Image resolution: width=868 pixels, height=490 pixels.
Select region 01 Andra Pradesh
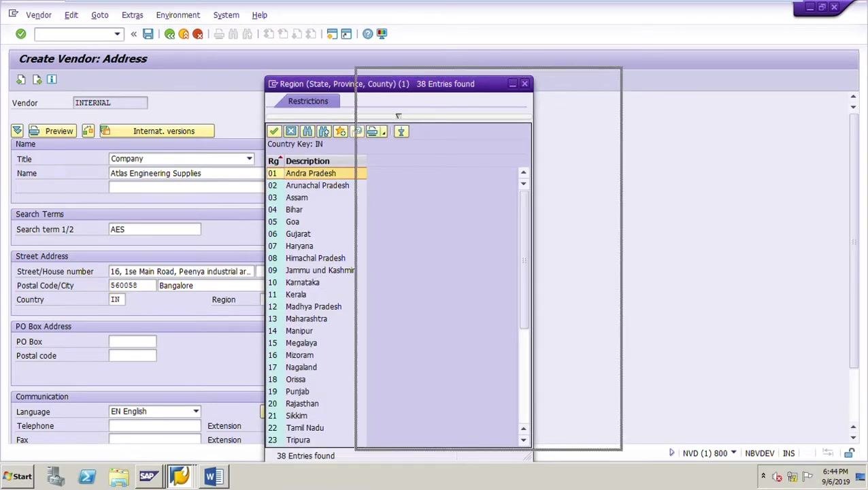[316, 174]
